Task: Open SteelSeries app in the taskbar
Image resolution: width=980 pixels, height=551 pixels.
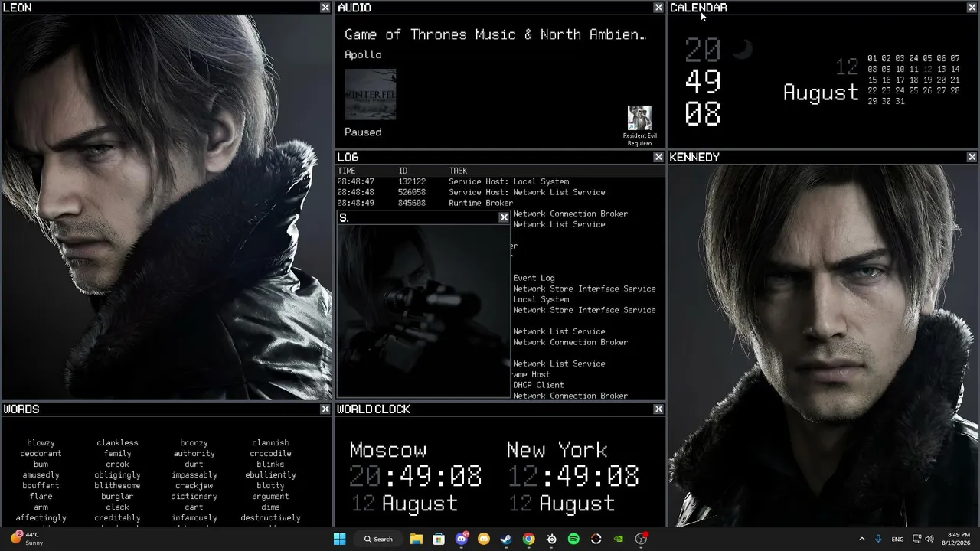Action: pos(551,539)
